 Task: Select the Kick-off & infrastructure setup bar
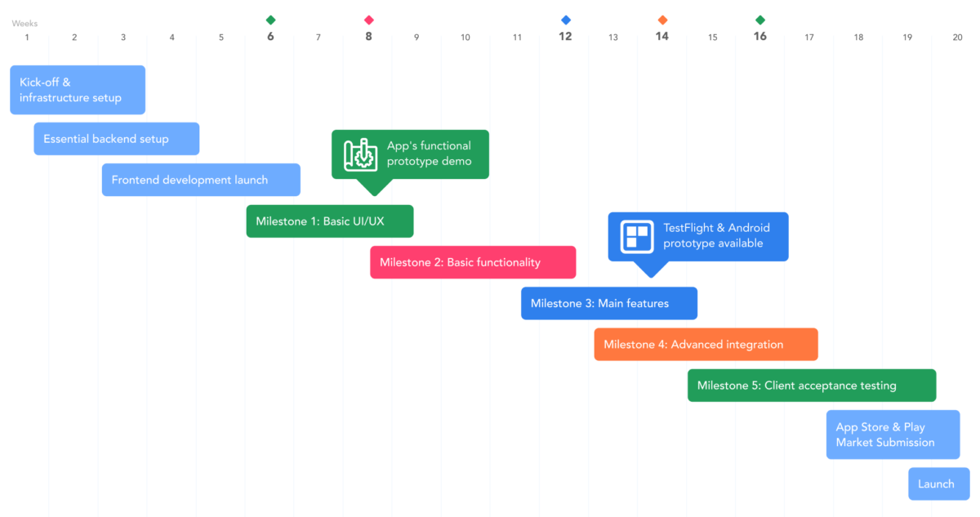(78, 90)
